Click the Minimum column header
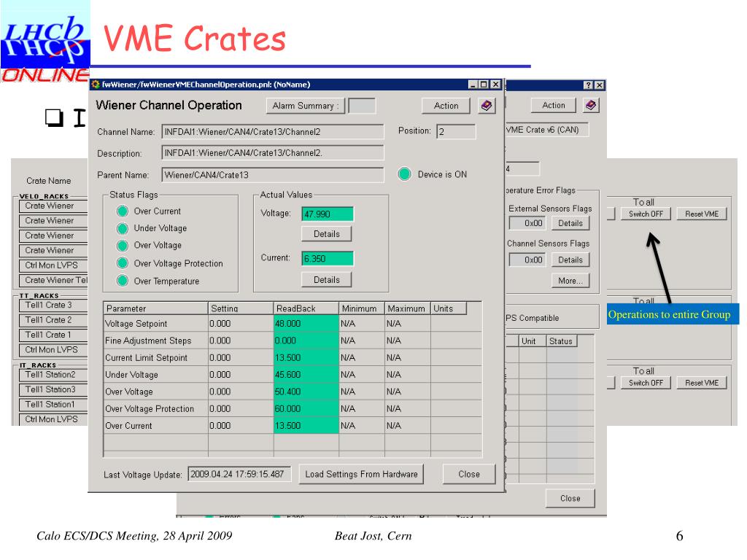 click(362, 308)
